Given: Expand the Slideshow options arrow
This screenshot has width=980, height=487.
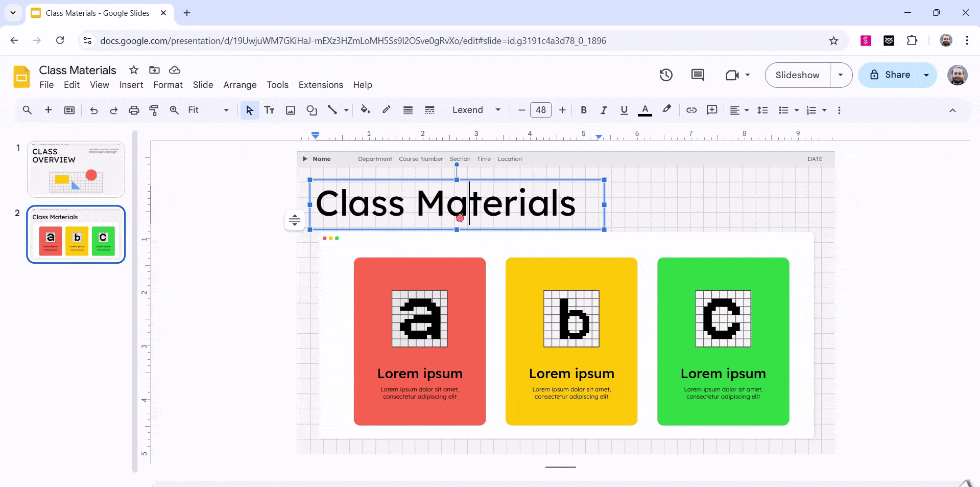Looking at the screenshot, I should pos(841,75).
